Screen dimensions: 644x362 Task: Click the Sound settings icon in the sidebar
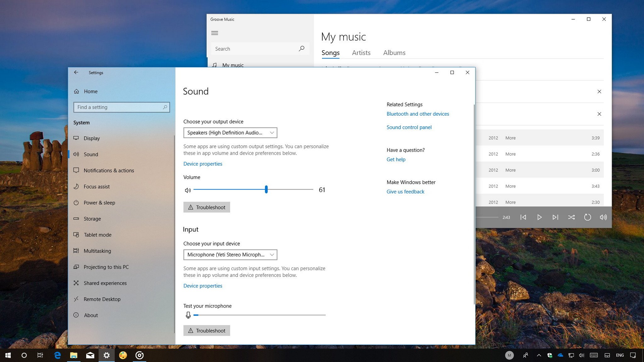[x=77, y=154]
